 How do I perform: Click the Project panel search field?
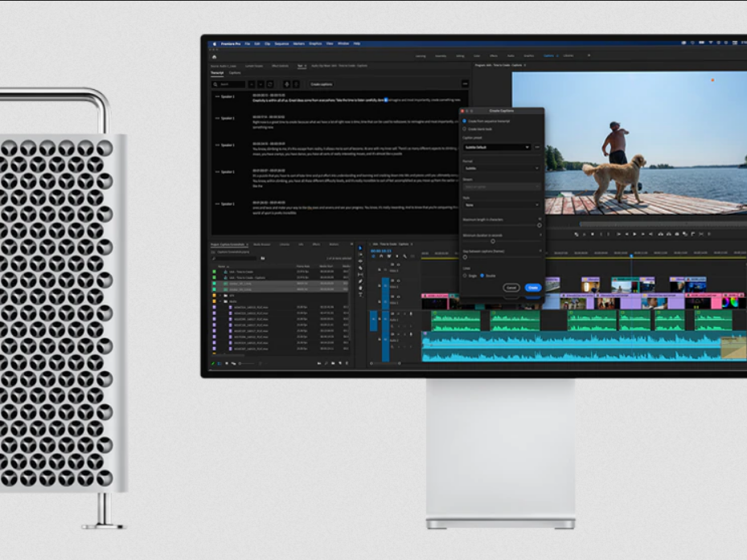[234, 258]
